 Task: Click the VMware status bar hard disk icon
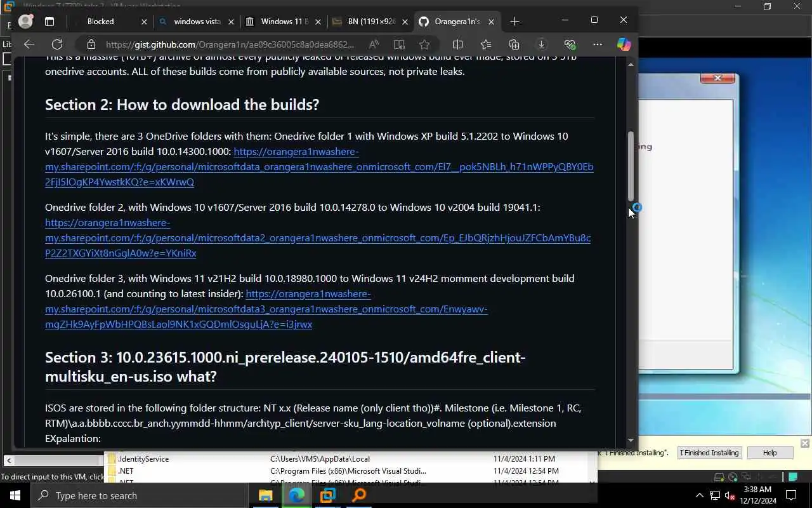[x=719, y=478]
